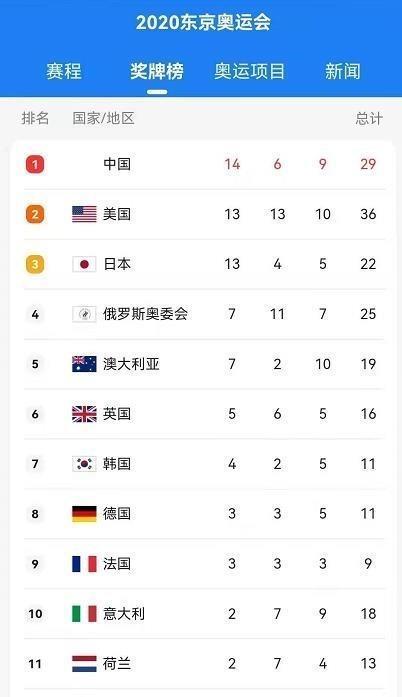Open the 赛程 schedule tab
Image resolution: width=402 pixels, height=697 pixels.
[x=64, y=71]
